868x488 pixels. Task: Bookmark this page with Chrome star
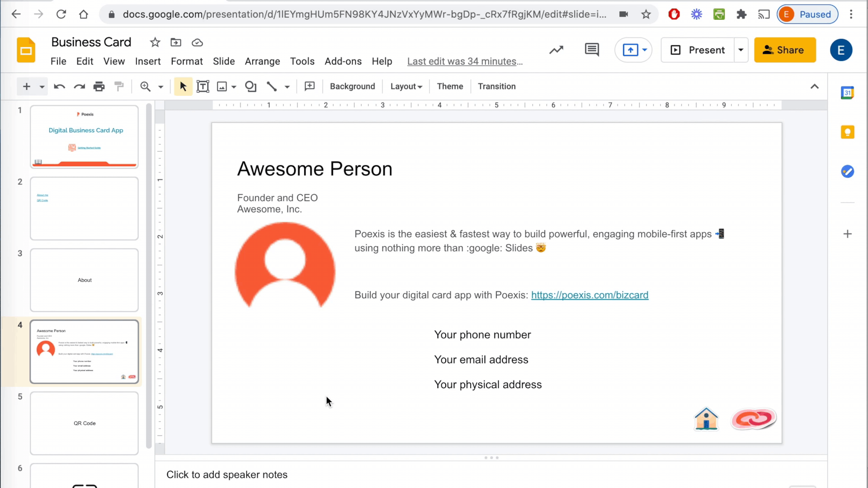click(646, 14)
